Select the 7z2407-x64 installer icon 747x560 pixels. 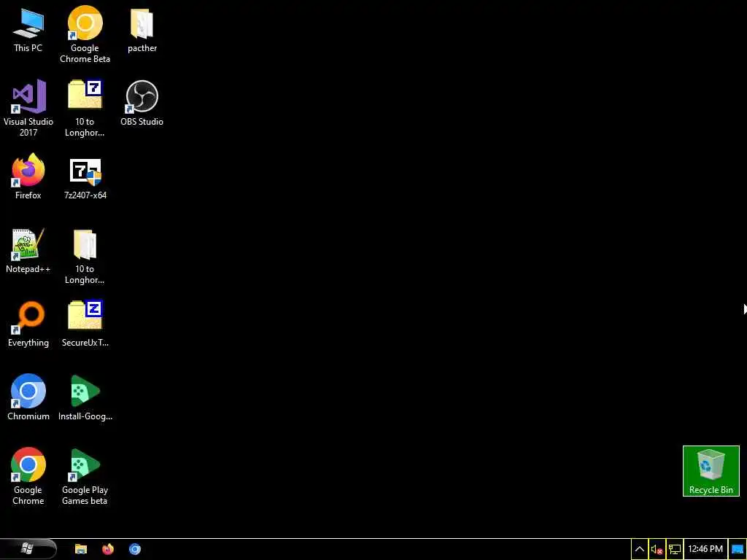[x=85, y=178]
